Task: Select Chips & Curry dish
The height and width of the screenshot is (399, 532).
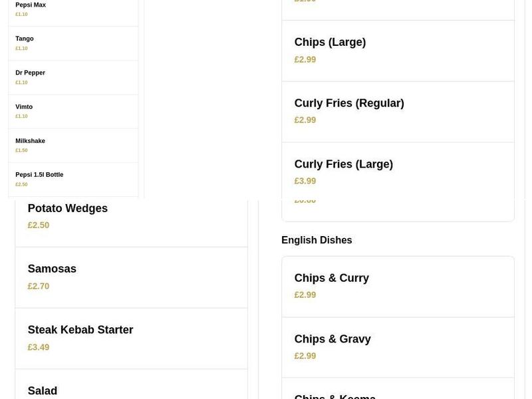Action: point(331,278)
